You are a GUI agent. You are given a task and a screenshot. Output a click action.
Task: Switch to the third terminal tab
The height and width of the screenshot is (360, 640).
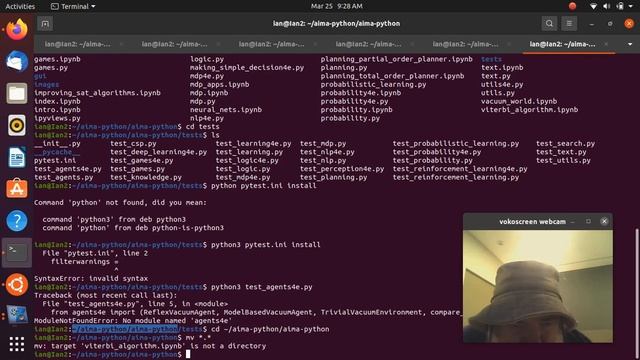click(x=271, y=44)
